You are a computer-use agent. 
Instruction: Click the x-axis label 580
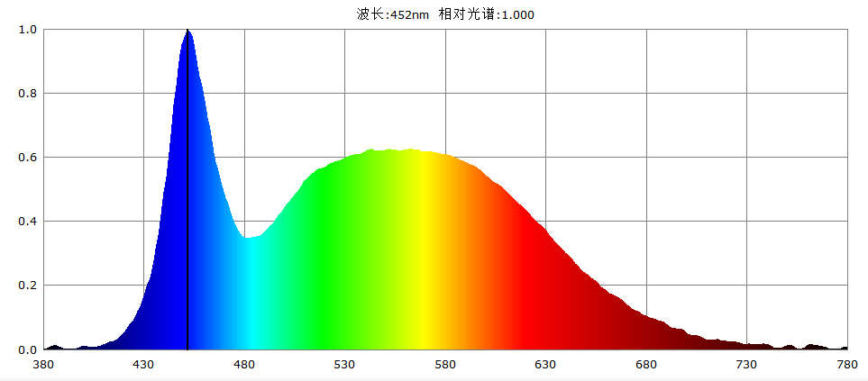coord(445,365)
